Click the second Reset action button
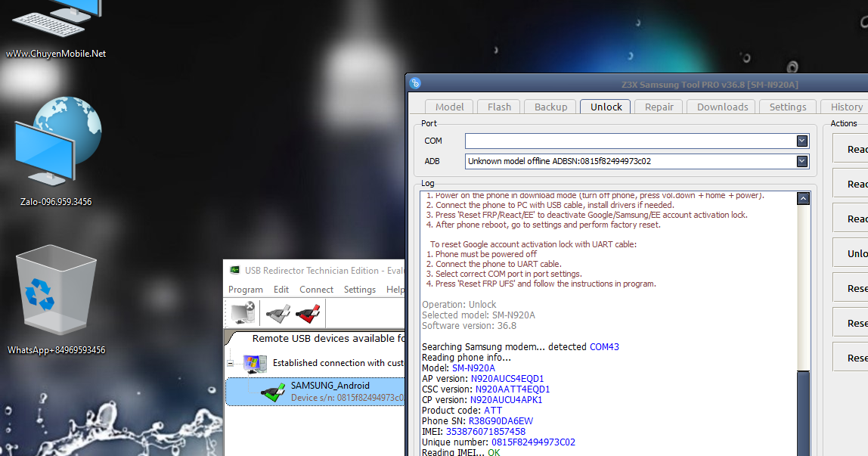 (851, 323)
